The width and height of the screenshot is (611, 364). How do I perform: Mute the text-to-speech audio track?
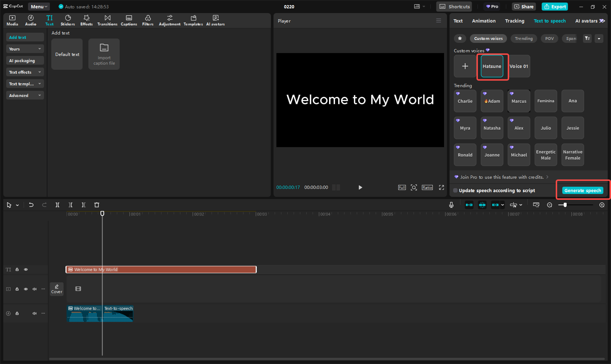coord(35,313)
